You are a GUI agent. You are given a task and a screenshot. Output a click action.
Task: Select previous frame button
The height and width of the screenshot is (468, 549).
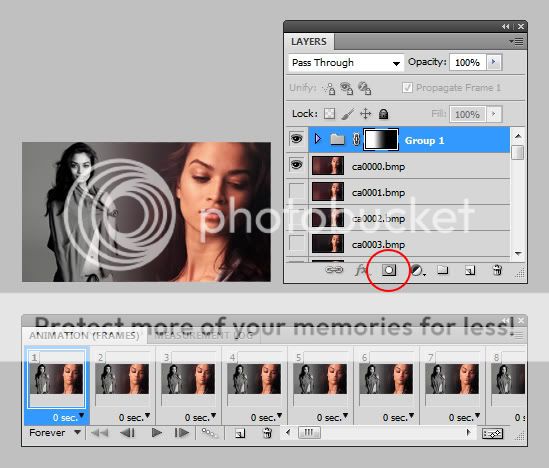pyautogui.click(x=127, y=433)
